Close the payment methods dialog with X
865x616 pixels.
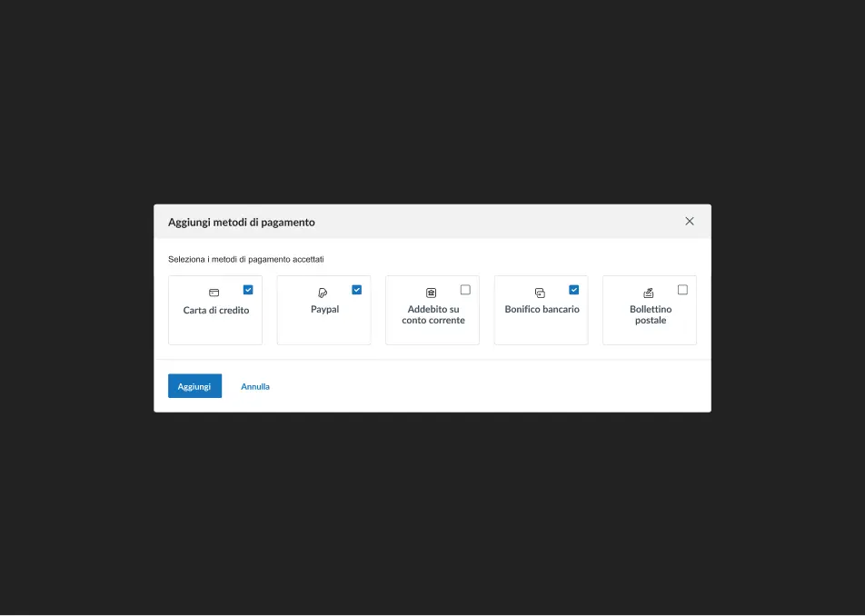point(690,221)
